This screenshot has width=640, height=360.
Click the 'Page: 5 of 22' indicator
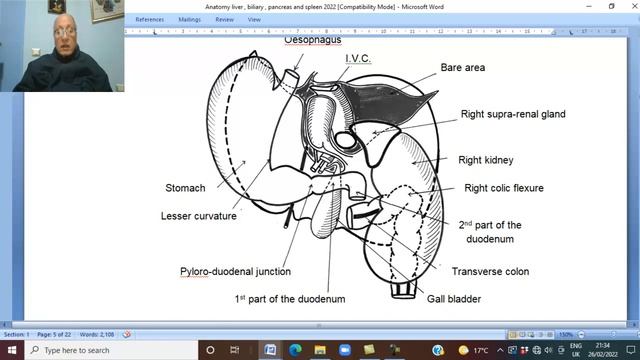(54, 334)
